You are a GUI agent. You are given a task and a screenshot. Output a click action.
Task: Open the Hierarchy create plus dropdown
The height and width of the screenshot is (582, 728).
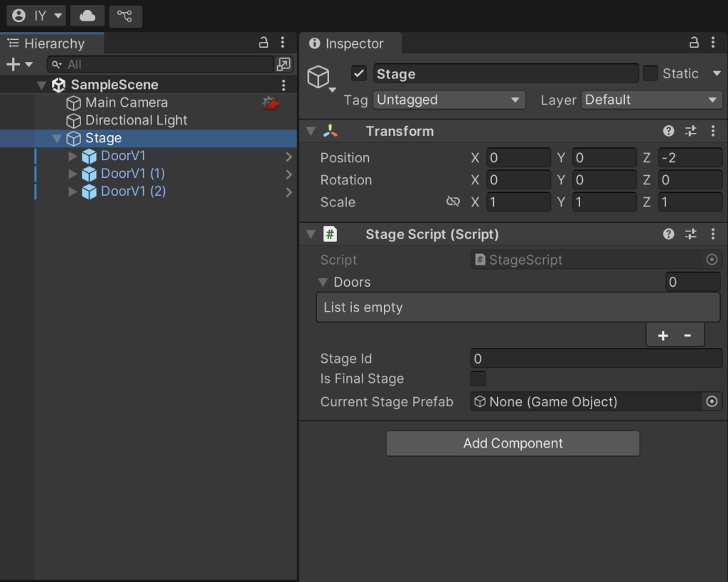(19, 64)
